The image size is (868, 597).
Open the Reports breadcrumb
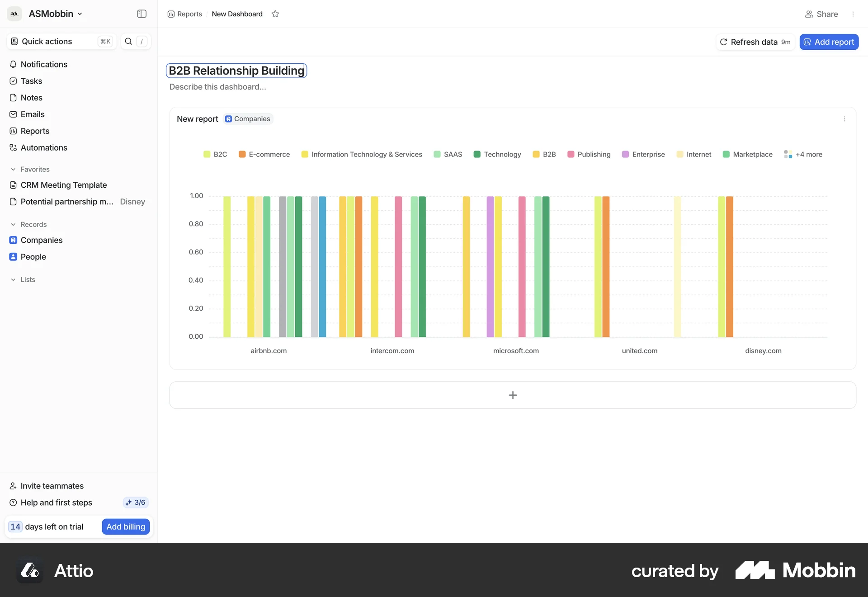click(x=189, y=14)
